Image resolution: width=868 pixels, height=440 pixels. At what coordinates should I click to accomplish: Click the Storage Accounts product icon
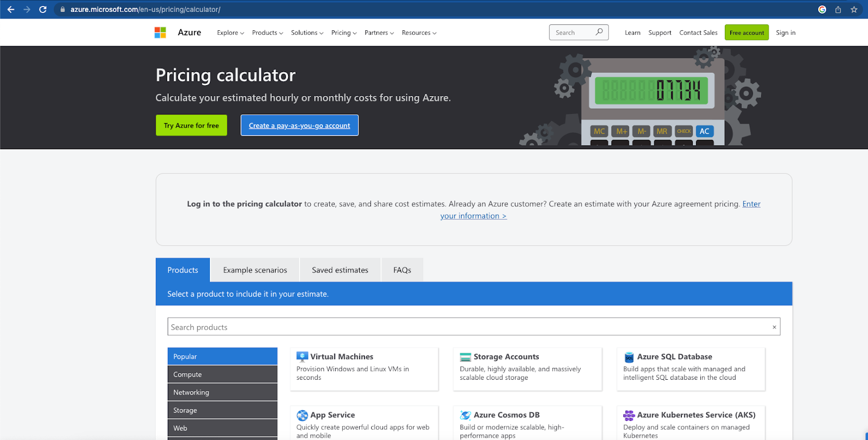point(465,357)
